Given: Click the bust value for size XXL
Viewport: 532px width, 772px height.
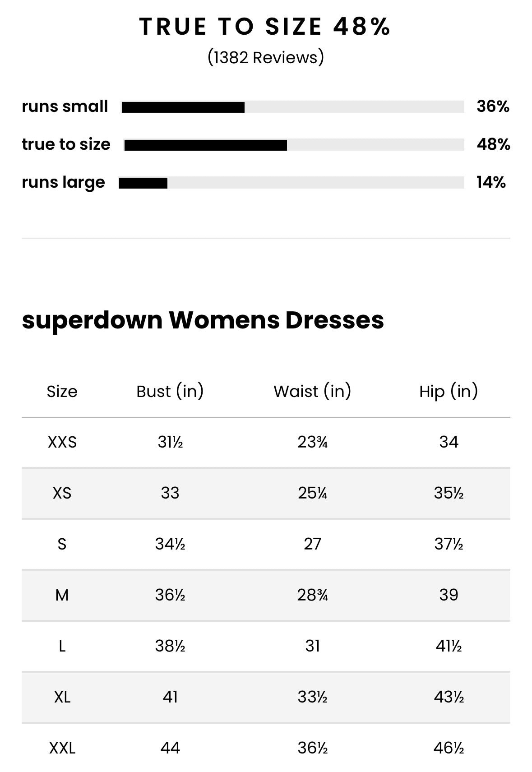Looking at the screenshot, I should tap(170, 748).
